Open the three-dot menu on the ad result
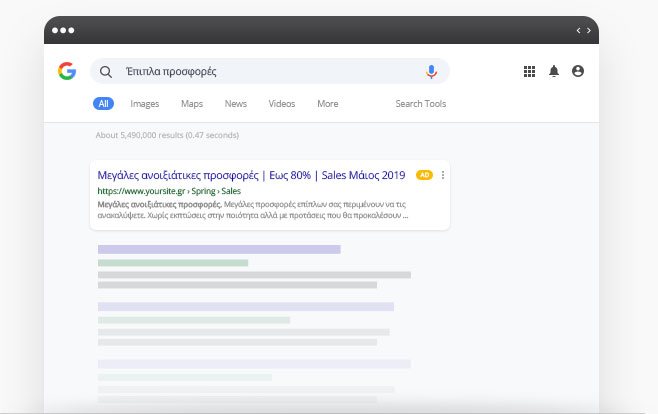The image size is (658, 414). [442, 175]
